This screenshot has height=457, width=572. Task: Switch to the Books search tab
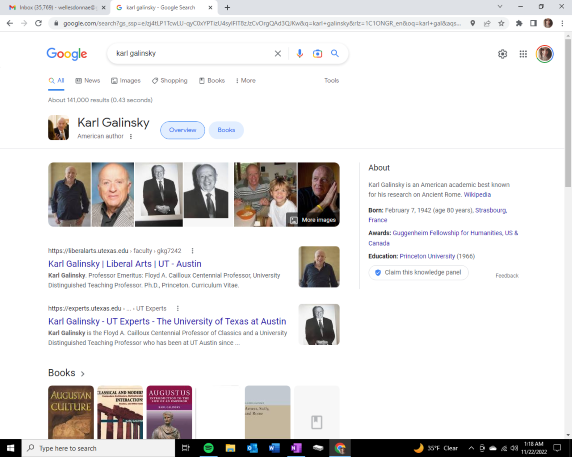click(x=212, y=81)
